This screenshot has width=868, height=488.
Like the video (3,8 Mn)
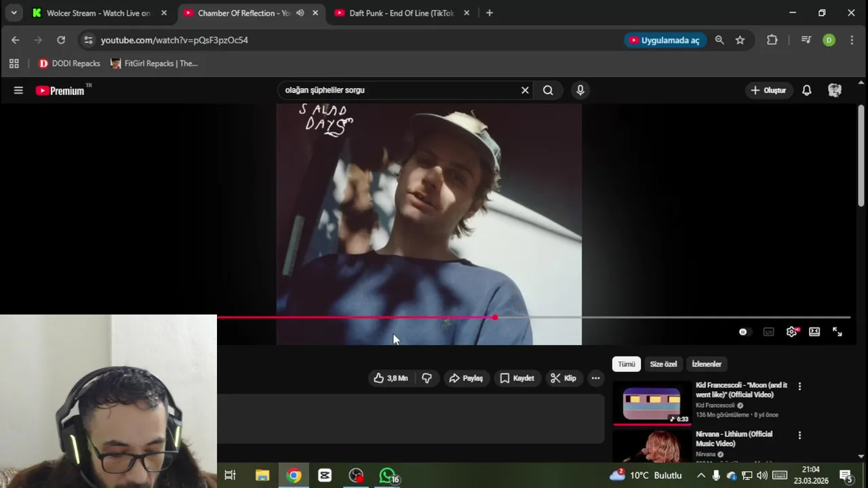click(x=391, y=378)
